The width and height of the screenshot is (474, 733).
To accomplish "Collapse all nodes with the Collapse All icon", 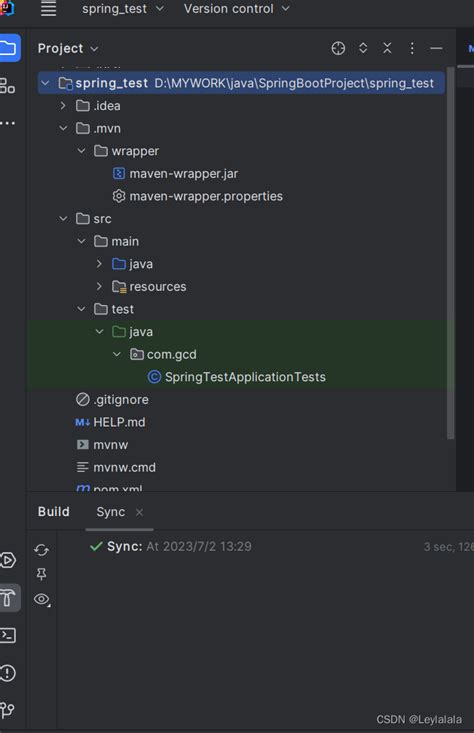I will tap(387, 48).
